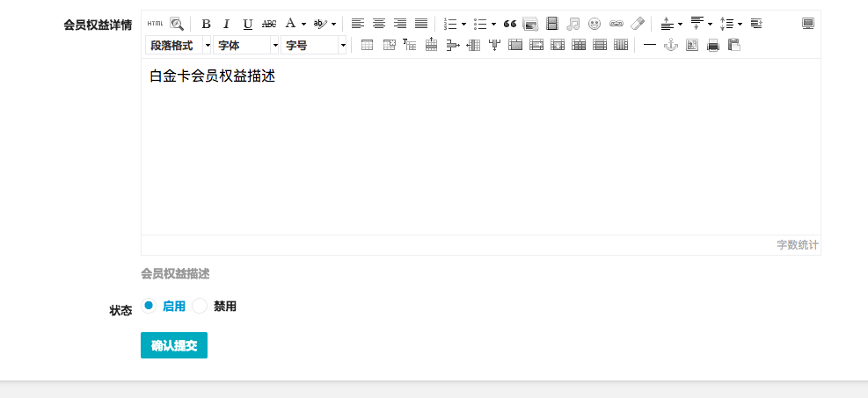This screenshot has height=398, width=868.
Task: Split cells into columns icon
Action: 621,45
